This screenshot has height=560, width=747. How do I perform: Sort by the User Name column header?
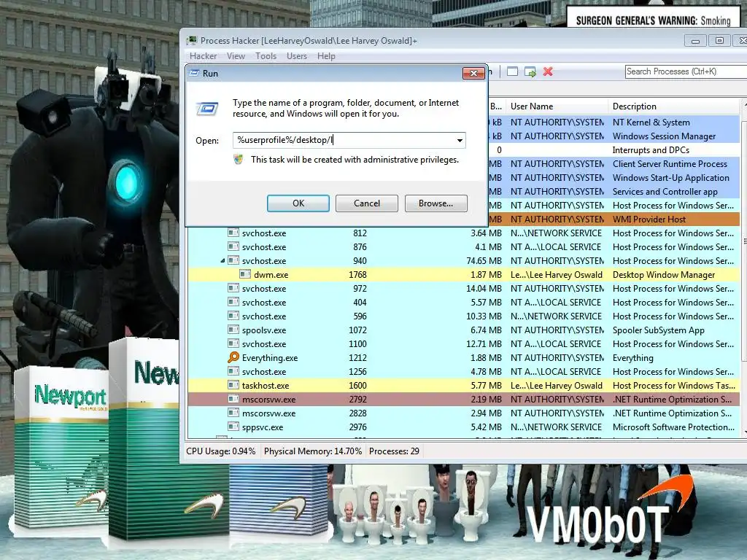click(x=557, y=106)
